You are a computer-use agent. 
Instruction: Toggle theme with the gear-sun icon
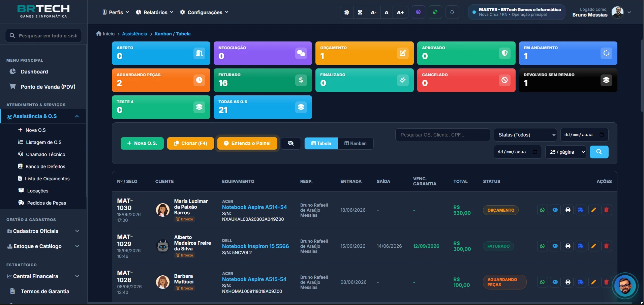[x=347, y=12]
